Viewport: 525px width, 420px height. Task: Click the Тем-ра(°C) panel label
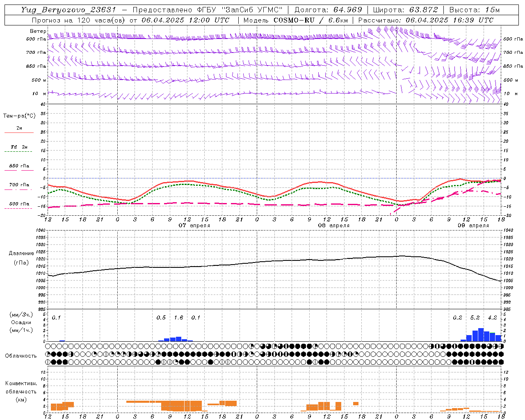[19, 116]
